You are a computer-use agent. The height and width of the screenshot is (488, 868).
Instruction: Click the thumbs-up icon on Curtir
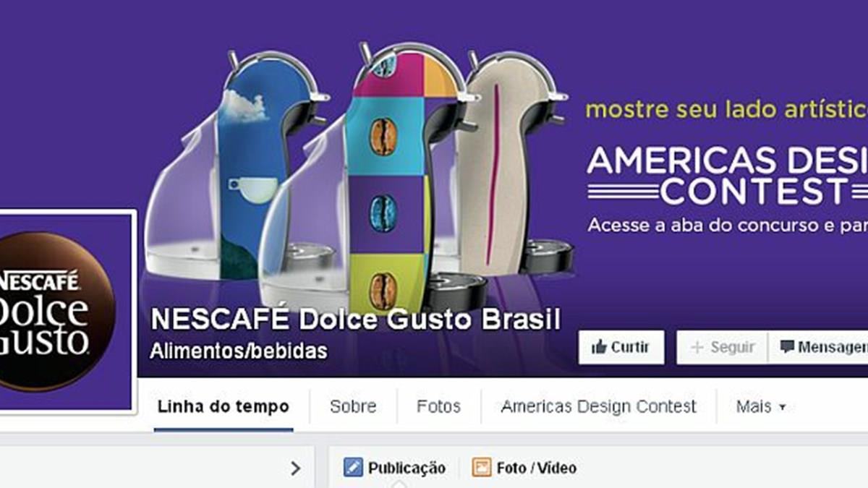[x=598, y=348]
